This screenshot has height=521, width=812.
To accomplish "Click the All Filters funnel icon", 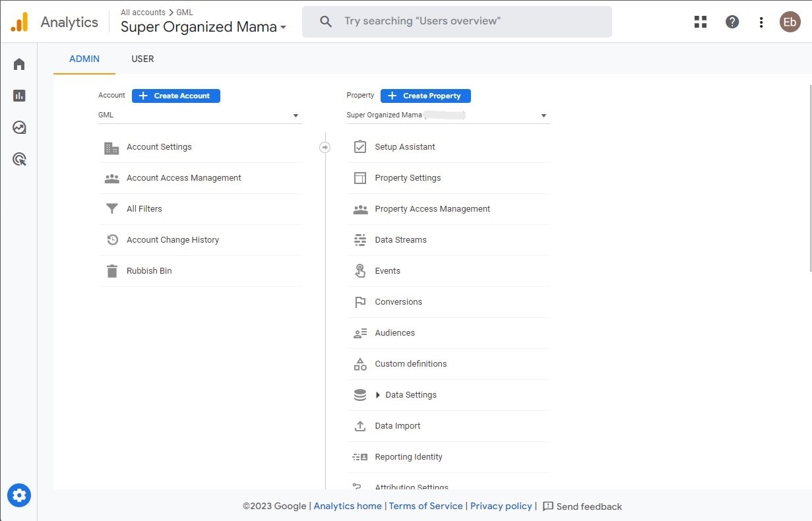I will pos(112,209).
